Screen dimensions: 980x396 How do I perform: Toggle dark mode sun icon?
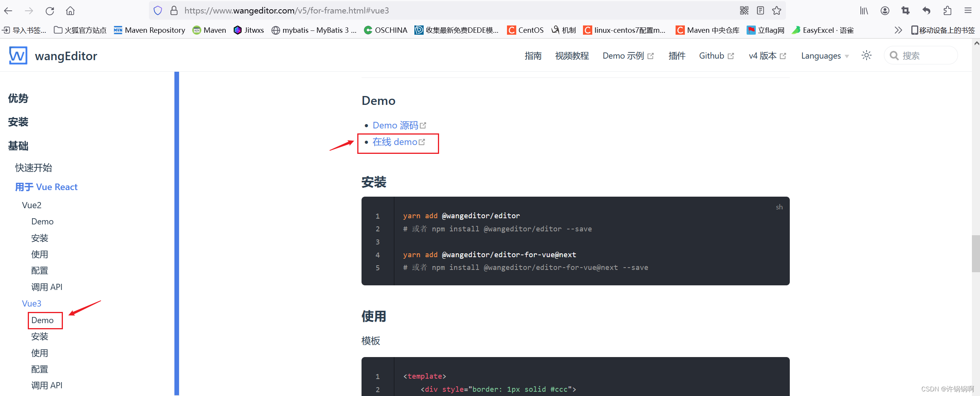coord(867,56)
